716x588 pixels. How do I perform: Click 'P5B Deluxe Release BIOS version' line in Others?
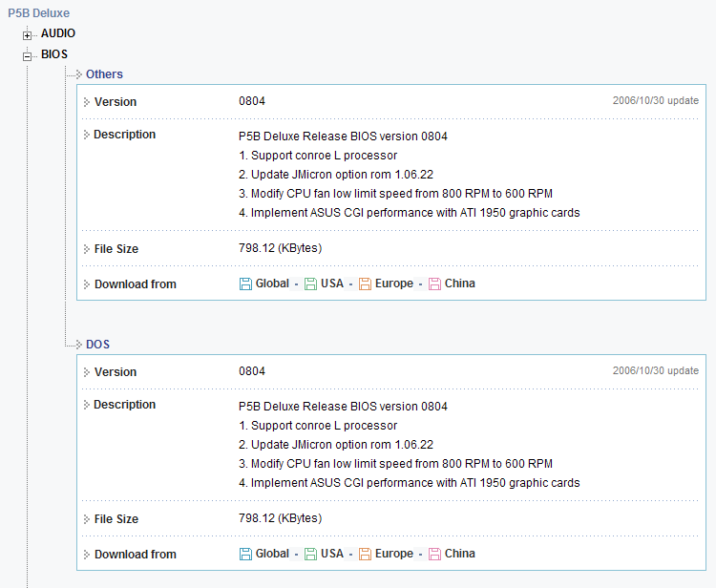[x=343, y=136]
